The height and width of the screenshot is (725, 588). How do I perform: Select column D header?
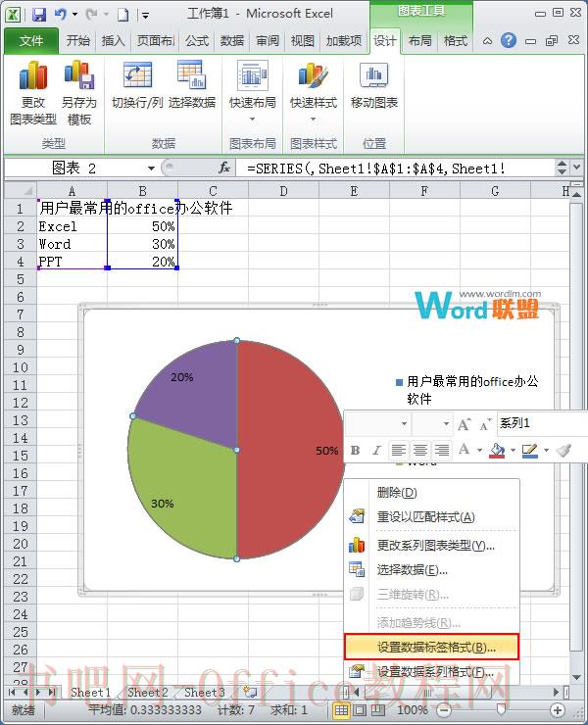pyautogui.click(x=283, y=191)
